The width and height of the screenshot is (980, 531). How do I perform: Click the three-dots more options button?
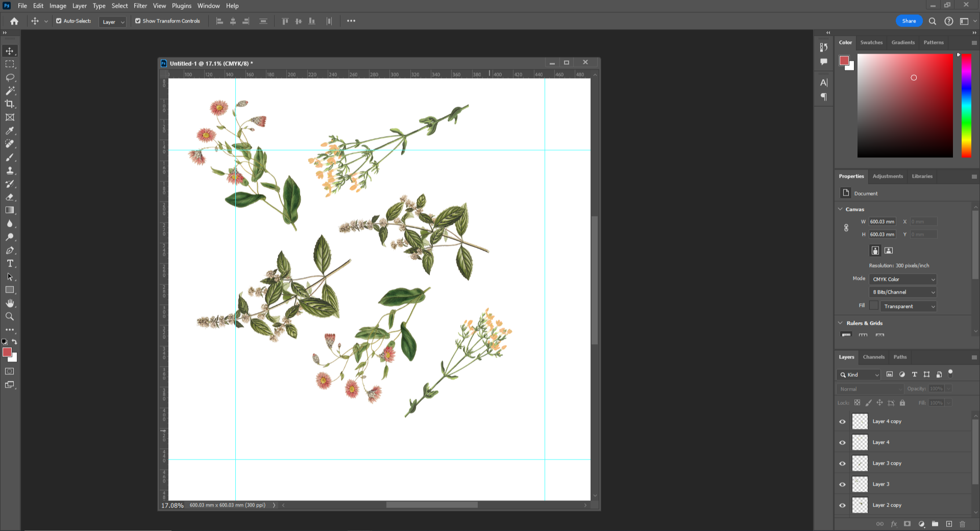pyautogui.click(x=351, y=21)
